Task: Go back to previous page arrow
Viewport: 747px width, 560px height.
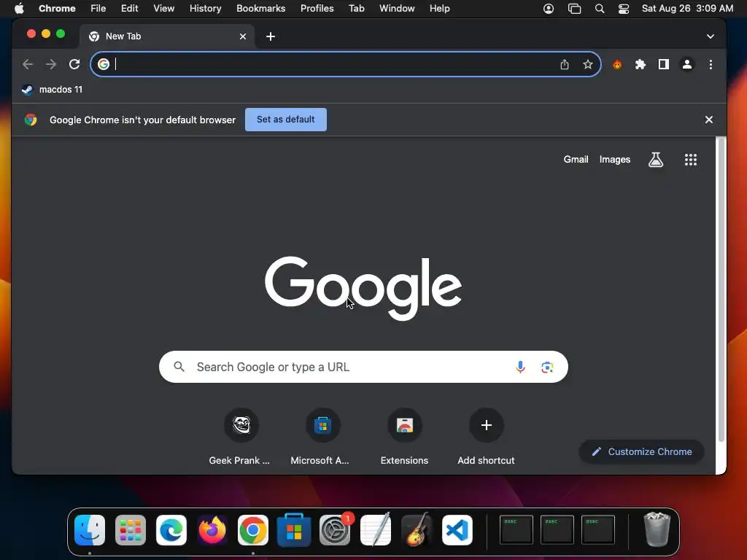Action: 28,64
